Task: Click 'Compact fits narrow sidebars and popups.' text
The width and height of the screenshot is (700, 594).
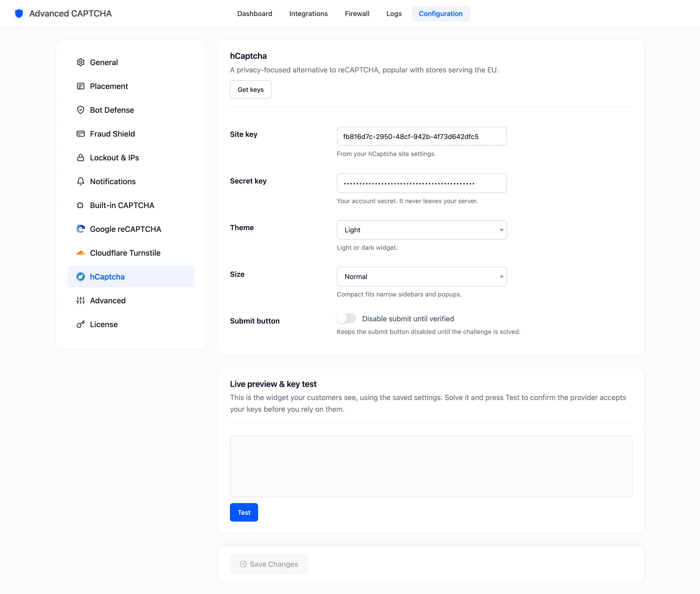Action: (399, 294)
